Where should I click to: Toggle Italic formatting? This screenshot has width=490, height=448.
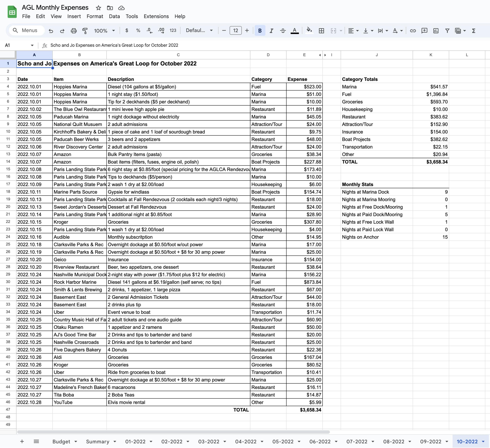pos(271,31)
